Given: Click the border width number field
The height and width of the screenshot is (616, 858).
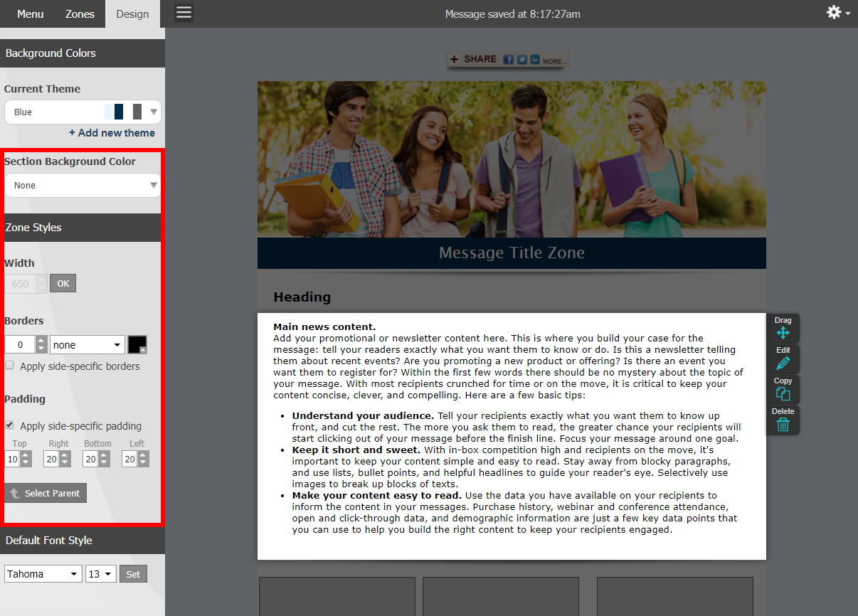Looking at the screenshot, I should click(x=20, y=345).
